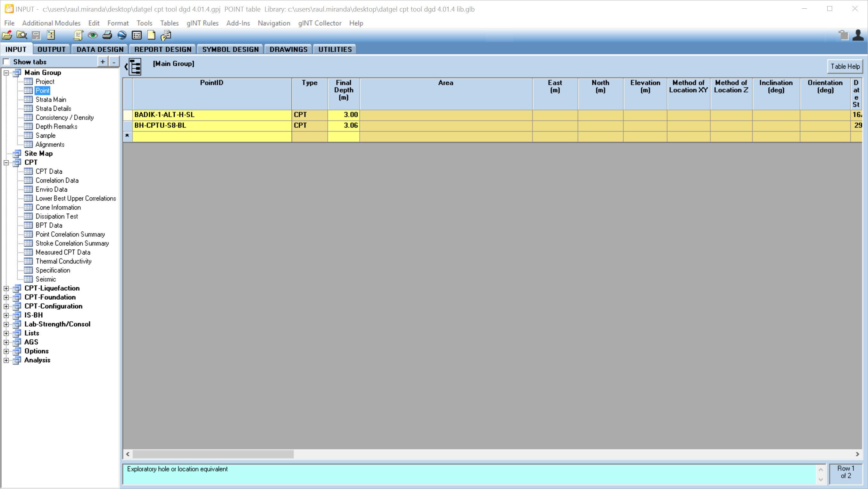Image resolution: width=868 pixels, height=489 pixels.
Task: Expand the CPT-Liquefaction group
Action: click(6, 288)
